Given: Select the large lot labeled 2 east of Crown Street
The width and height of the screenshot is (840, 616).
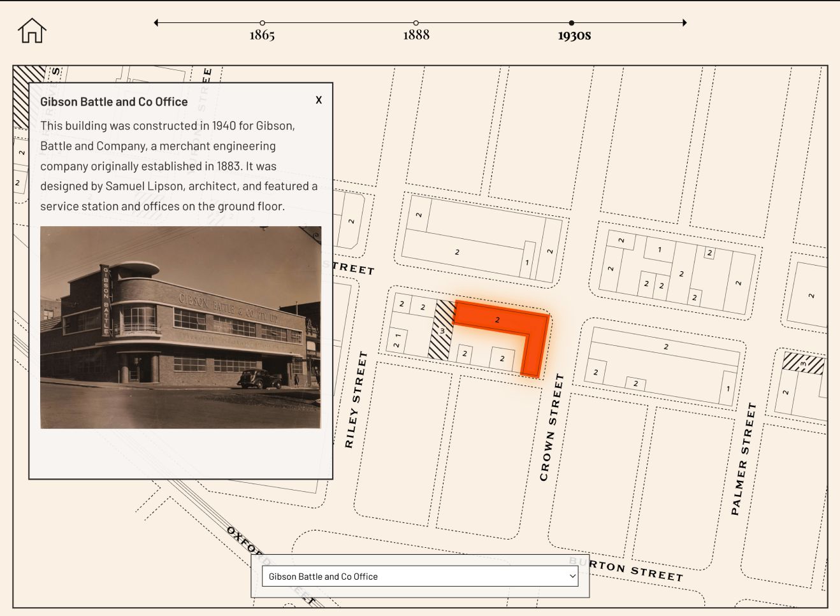Looking at the screenshot, I should pos(665,347).
